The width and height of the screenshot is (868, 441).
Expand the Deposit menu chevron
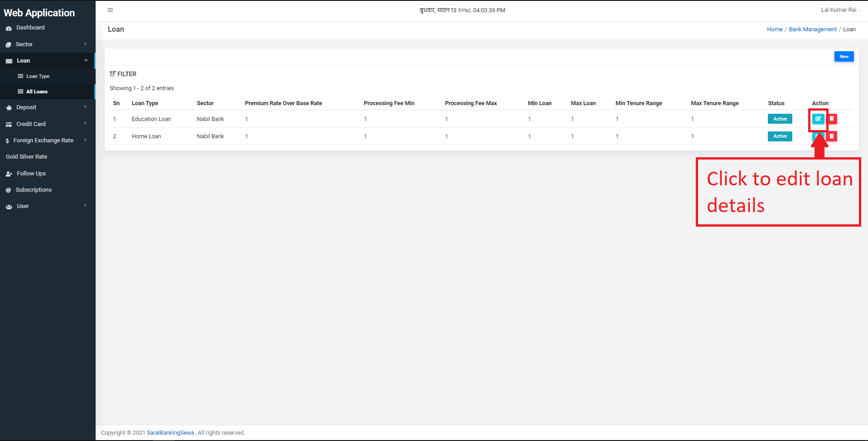pyautogui.click(x=85, y=107)
